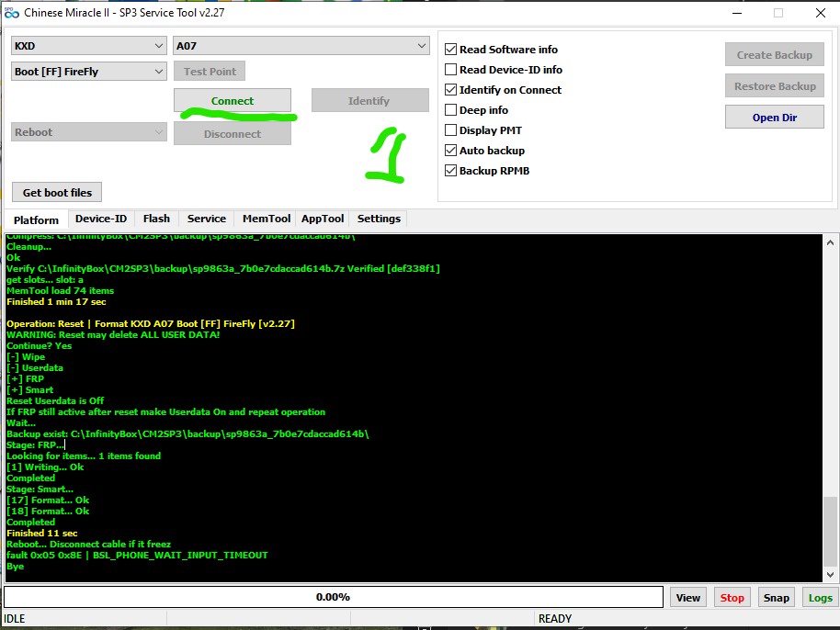Screen dimensions: 840x630
Task: Click the 'Reboot... Disconnect cable if it freez' line
Action: [x=89, y=544]
